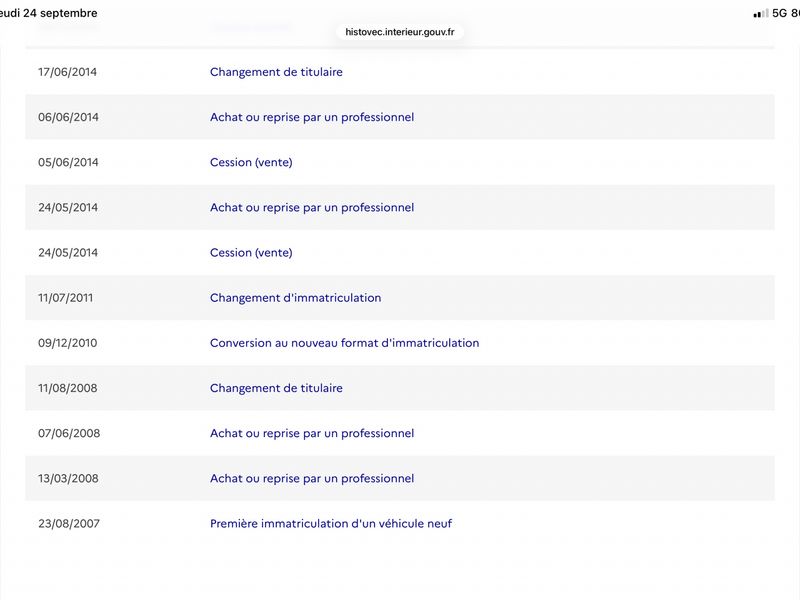Open the Changement d'immatriculation entry
800x600 pixels.
coord(295,298)
